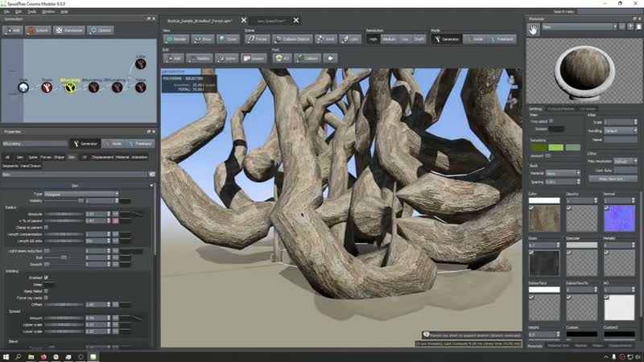Image resolution: width=644 pixels, height=362 pixels.
Task: Click the Show view button
Action: pos(203,39)
